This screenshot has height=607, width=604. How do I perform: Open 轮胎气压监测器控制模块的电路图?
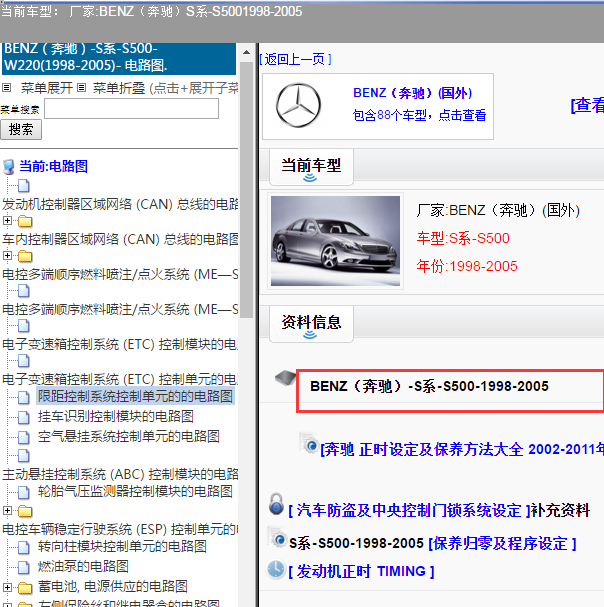(135, 492)
